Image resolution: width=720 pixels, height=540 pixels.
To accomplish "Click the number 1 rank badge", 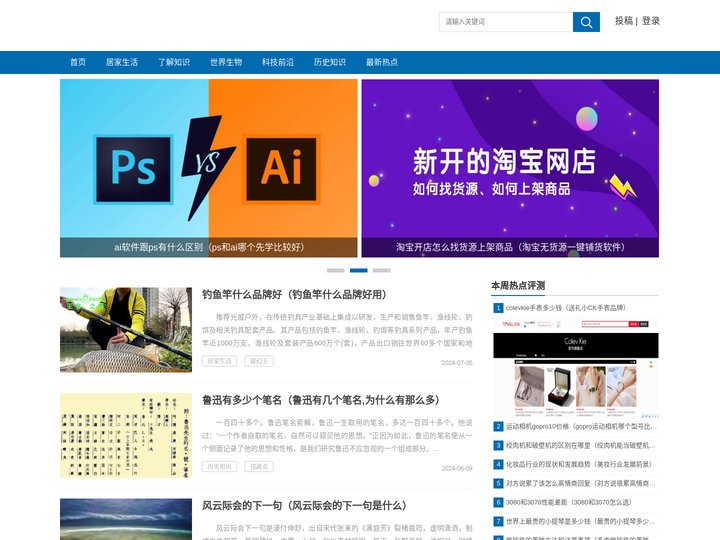I will point(498,308).
